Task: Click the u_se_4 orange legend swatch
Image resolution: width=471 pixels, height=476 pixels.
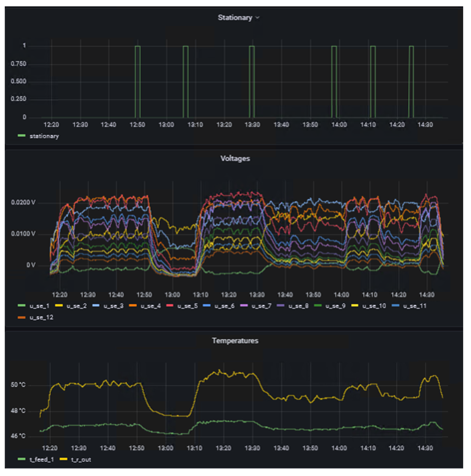Action: [133, 306]
